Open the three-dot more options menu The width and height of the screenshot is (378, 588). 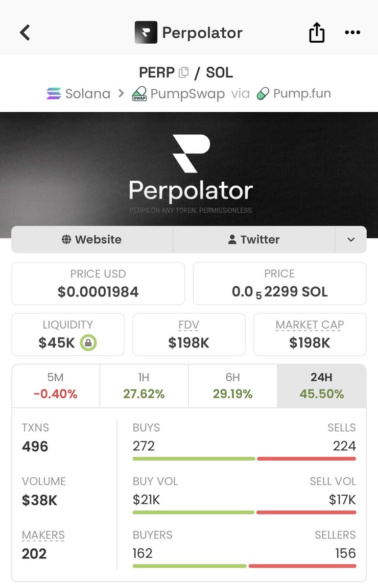(x=353, y=33)
